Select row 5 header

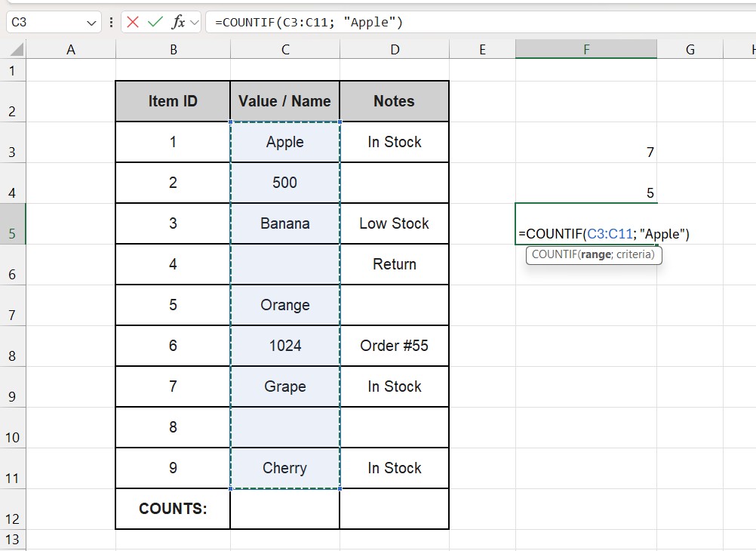point(12,224)
